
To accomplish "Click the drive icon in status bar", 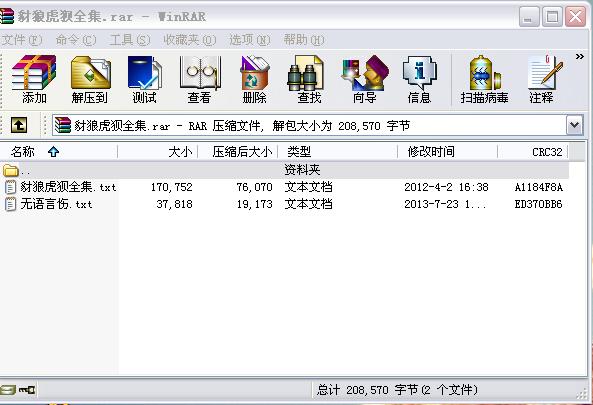I will click(8, 389).
